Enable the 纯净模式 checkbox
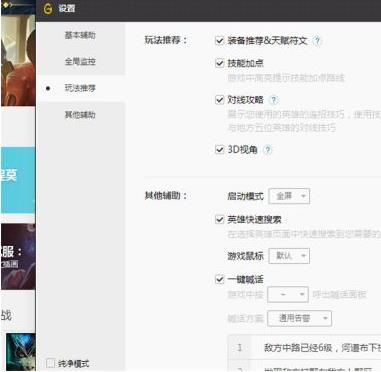The height and width of the screenshot is (372, 381). 50,363
